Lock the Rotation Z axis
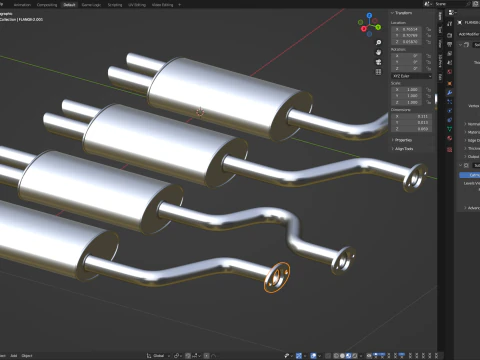This screenshot has height=360, width=480. click(x=428, y=68)
